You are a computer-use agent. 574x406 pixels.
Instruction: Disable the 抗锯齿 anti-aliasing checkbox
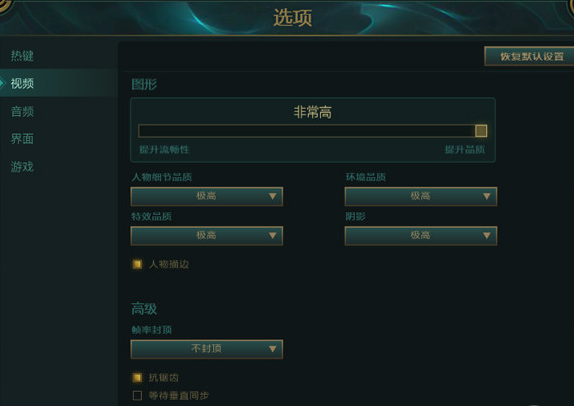(x=137, y=377)
